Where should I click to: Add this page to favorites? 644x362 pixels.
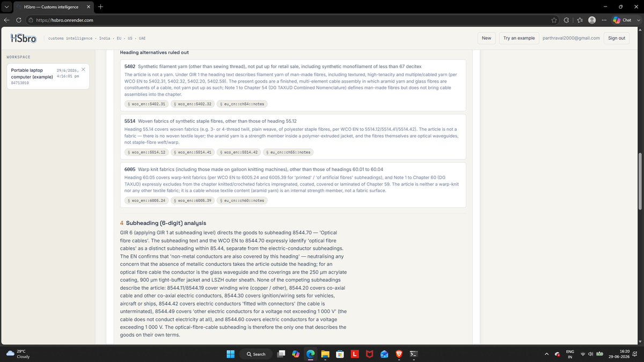[554, 20]
